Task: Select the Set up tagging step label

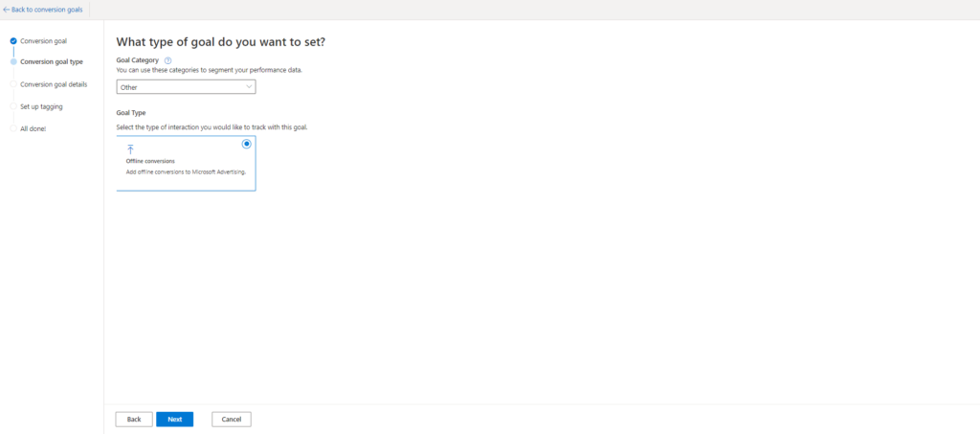Action: pos(41,106)
